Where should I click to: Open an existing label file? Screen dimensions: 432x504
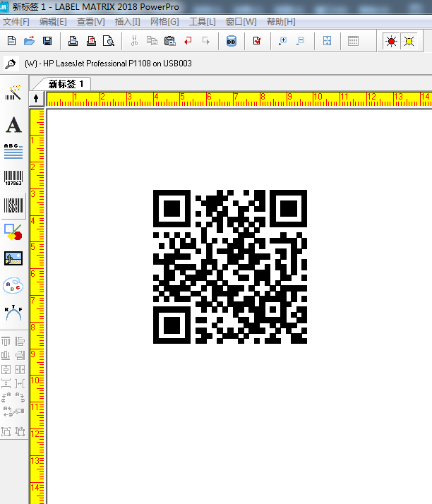point(29,41)
